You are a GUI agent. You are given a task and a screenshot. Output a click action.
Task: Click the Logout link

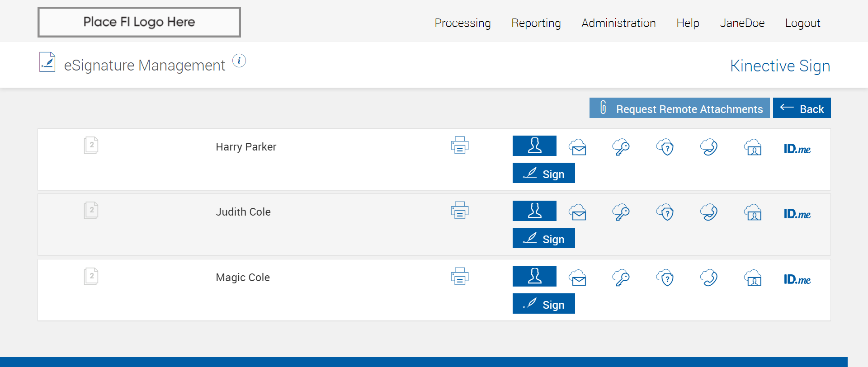pos(802,23)
